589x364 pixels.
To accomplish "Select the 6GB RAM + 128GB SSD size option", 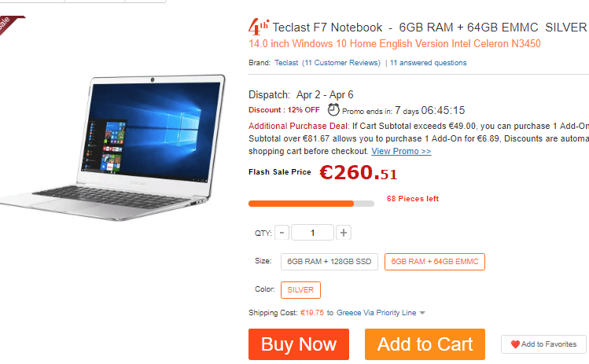I will point(329,262).
